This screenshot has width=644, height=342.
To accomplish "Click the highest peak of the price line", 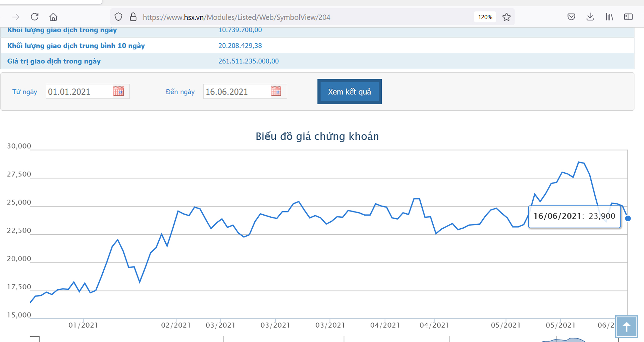I will coord(579,162).
